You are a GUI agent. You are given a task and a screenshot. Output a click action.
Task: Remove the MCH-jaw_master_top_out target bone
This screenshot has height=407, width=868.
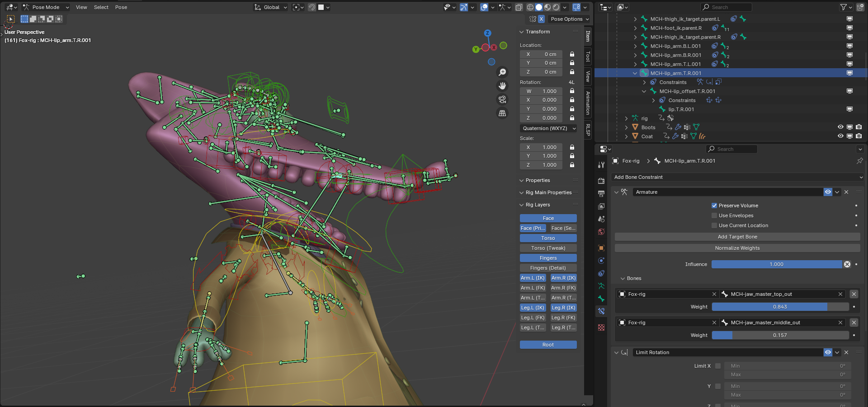854,294
